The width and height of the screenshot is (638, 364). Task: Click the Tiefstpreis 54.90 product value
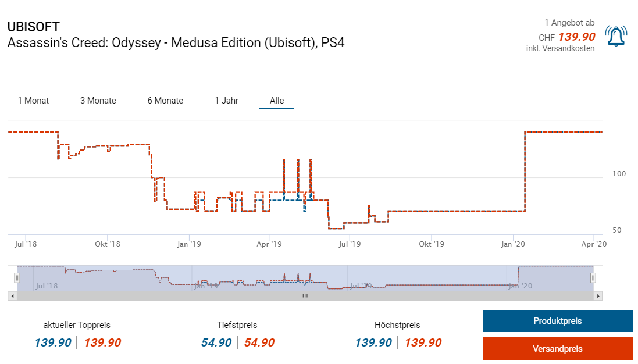tap(216, 342)
